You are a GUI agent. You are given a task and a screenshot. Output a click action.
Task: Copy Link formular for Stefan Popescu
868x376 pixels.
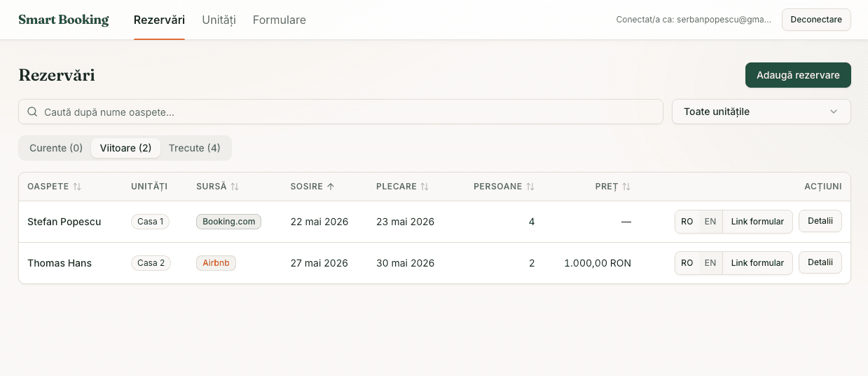click(x=757, y=222)
